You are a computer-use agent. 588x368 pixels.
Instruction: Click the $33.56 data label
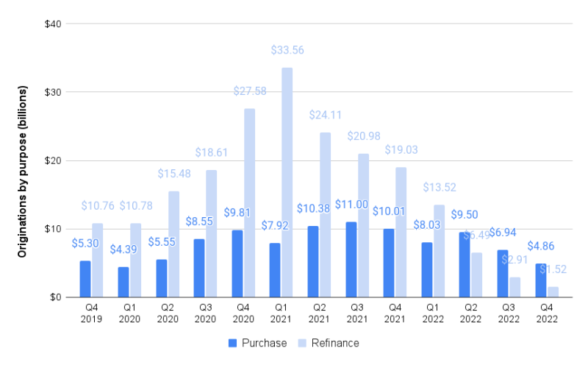tap(287, 50)
